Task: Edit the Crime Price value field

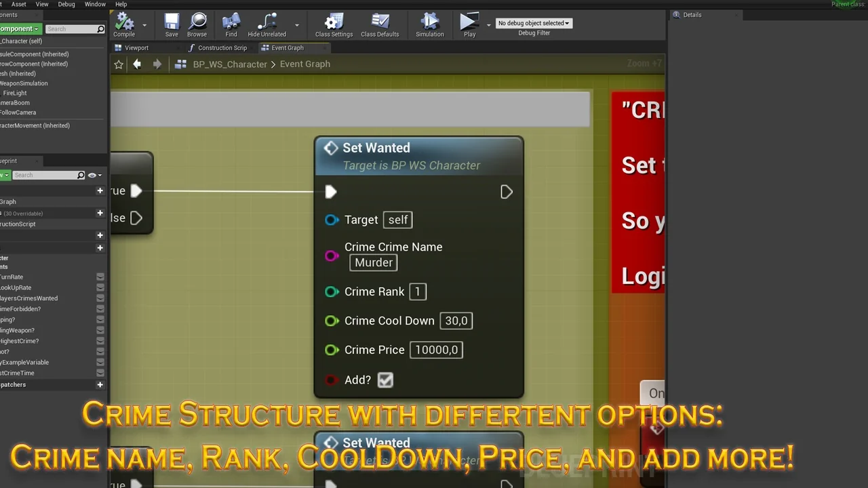Action: coord(435,350)
